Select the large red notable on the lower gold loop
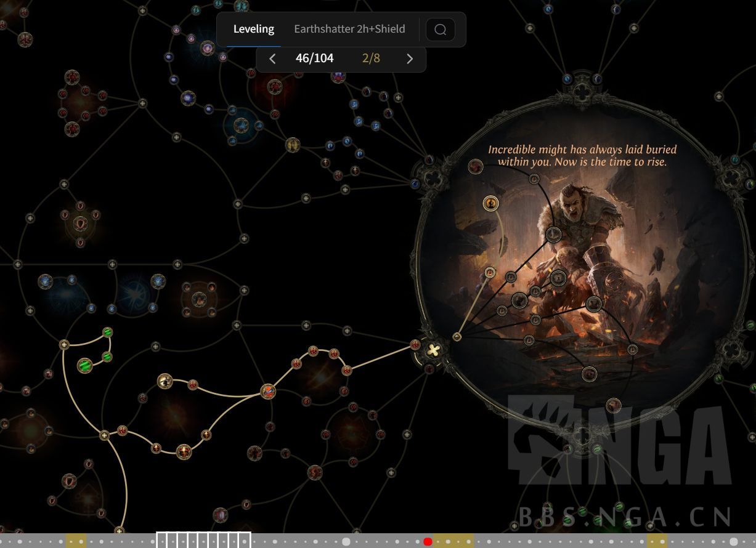This screenshot has width=756, height=548. pos(184,452)
